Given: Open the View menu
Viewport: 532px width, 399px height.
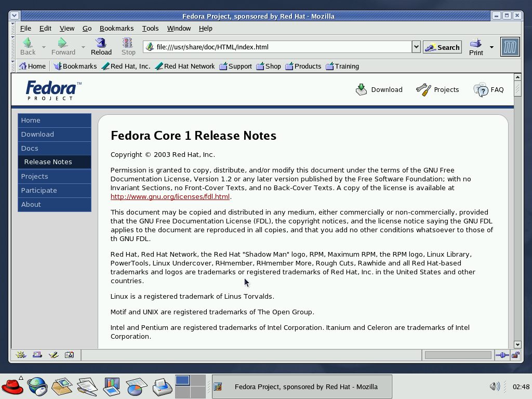Looking at the screenshot, I should (x=67, y=29).
